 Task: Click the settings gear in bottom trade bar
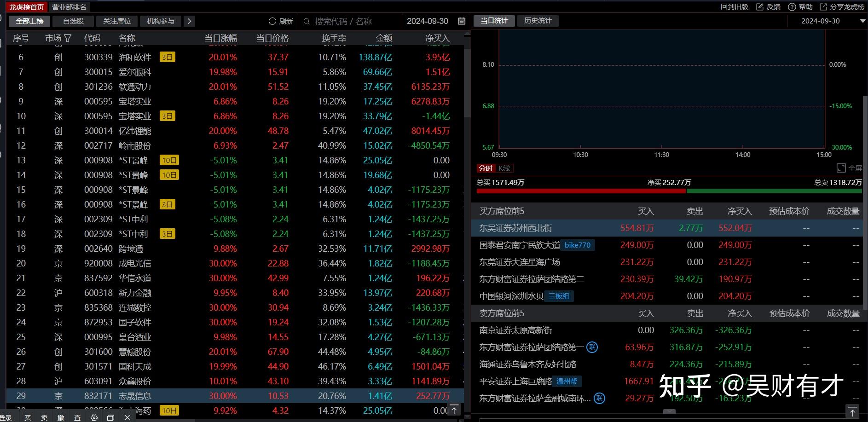click(94, 417)
